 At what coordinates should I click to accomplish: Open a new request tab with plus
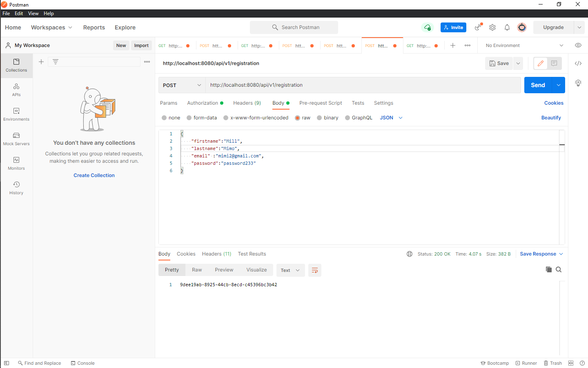point(453,45)
